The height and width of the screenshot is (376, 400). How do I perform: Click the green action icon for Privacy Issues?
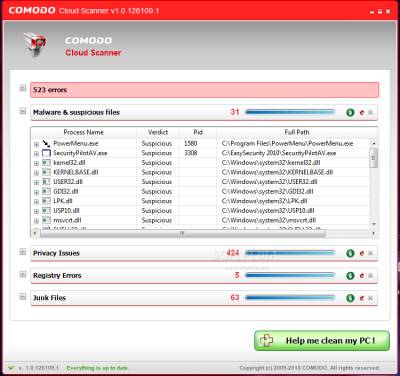[350, 253]
